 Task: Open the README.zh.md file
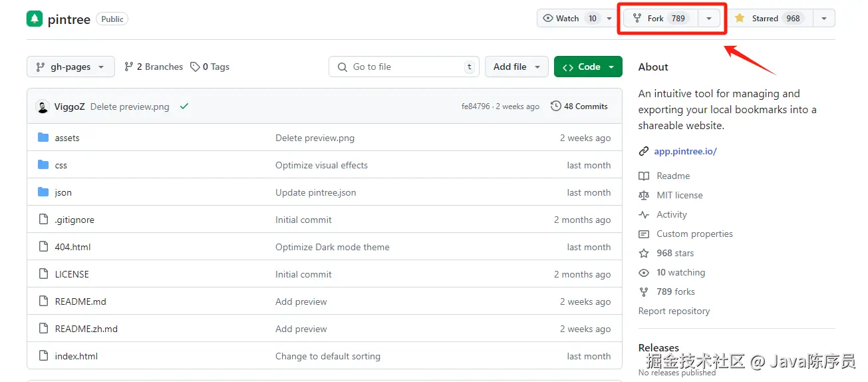[x=86, y=329]
